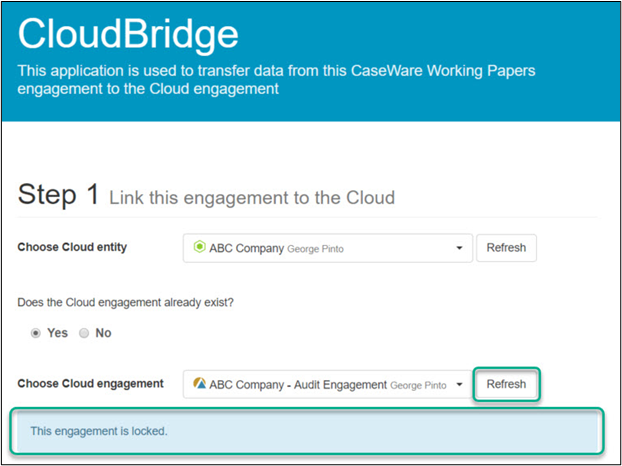The image size is (622, 466).
Task: Click the application description text in header
Action: (276, 80)
